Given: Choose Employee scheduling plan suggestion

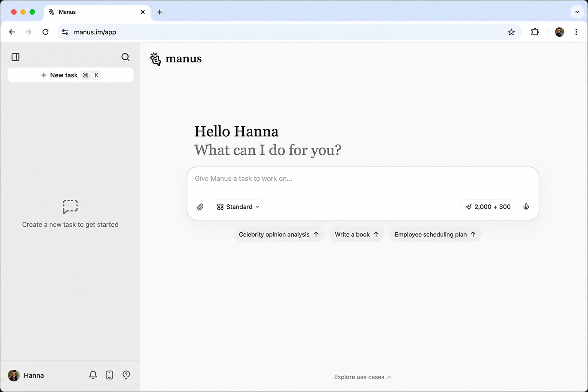Looking at the screenshot, I should tap(435, 234).
